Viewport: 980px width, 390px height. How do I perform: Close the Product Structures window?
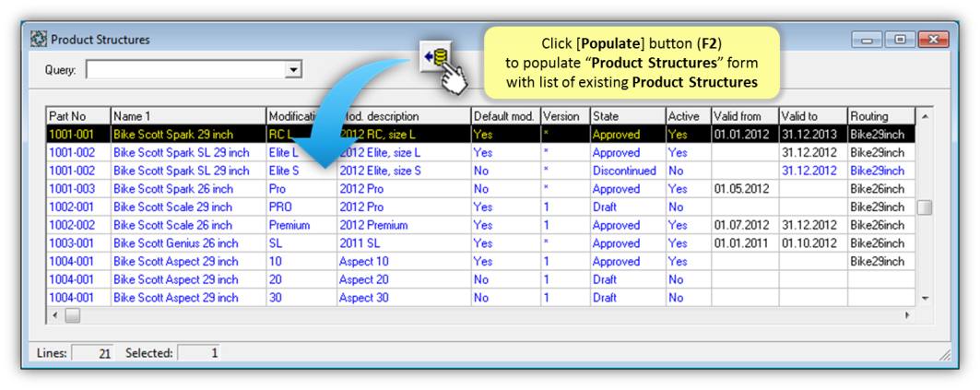point(933,40)
